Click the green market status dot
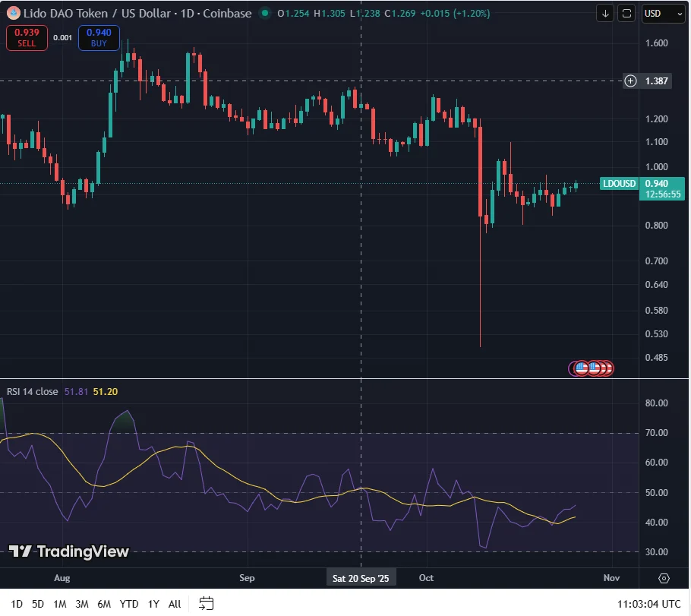 [264, 13]
